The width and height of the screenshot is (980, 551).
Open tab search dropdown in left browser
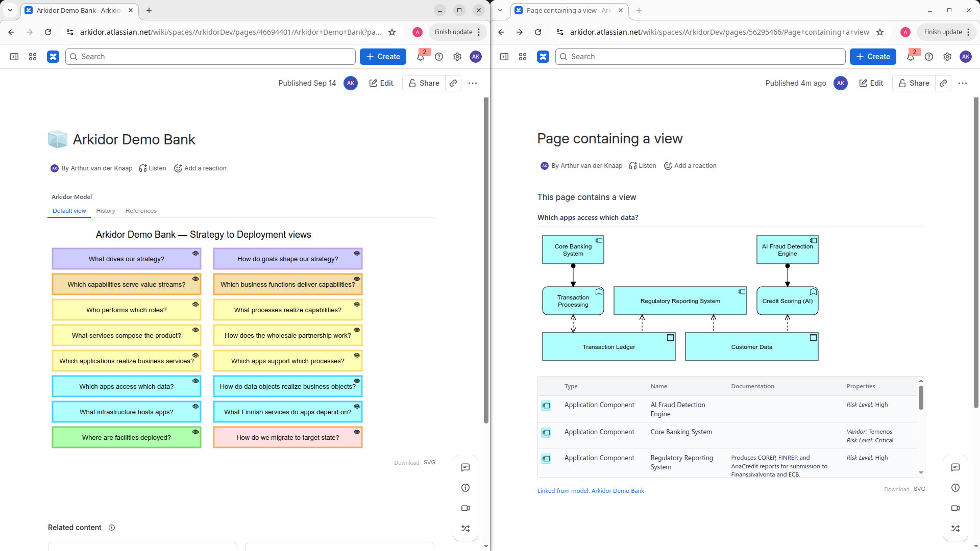coord(10,10)
